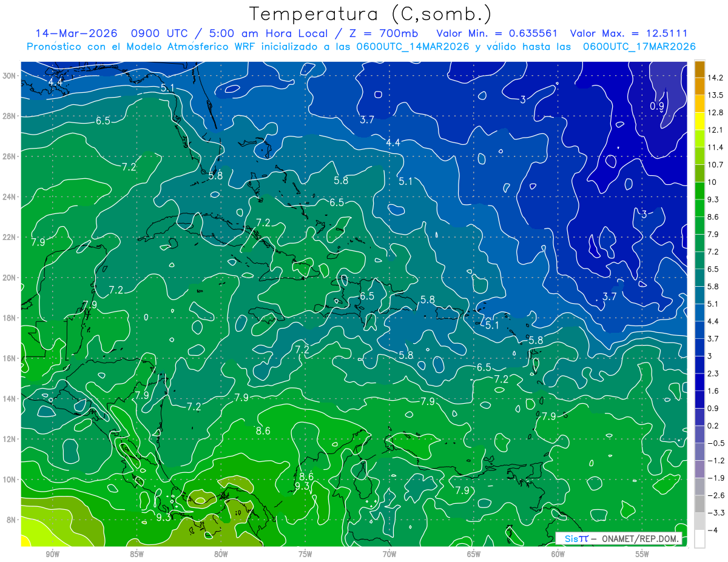728x562 pixels.
Task: Click the 13.5 value on color scale
Action: (x=716, y=95)
